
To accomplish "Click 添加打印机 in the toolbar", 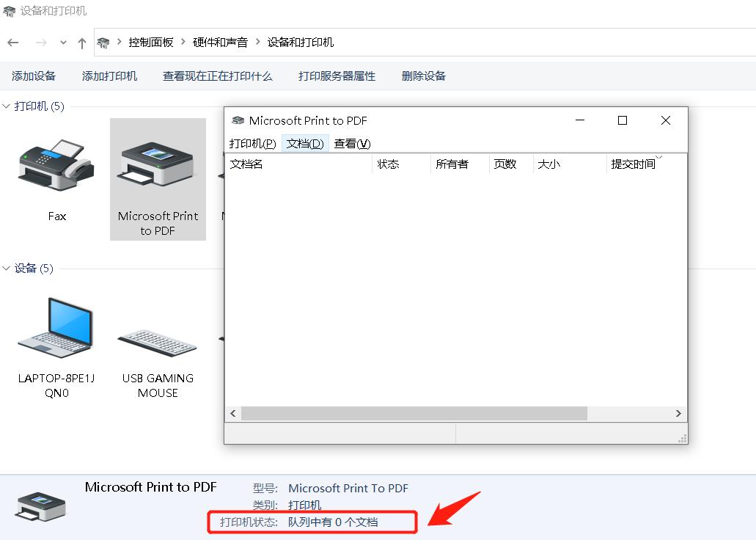I will tap(109, 76).
